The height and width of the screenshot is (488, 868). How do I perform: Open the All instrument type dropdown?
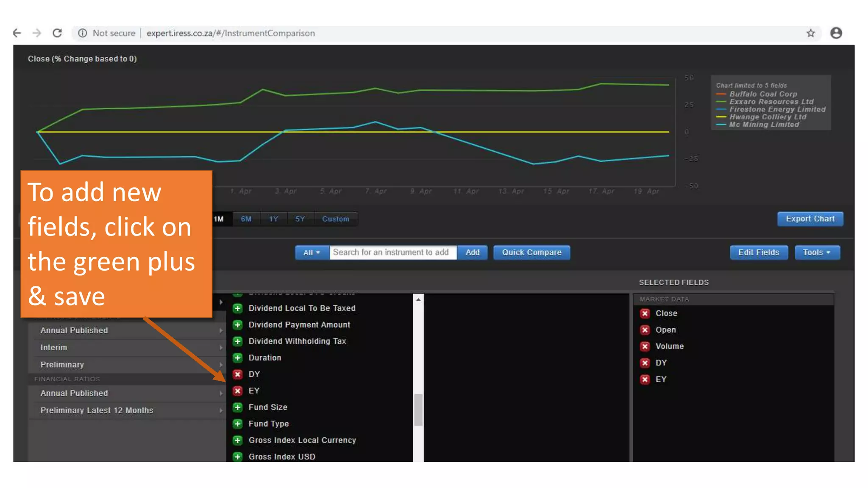312,252
